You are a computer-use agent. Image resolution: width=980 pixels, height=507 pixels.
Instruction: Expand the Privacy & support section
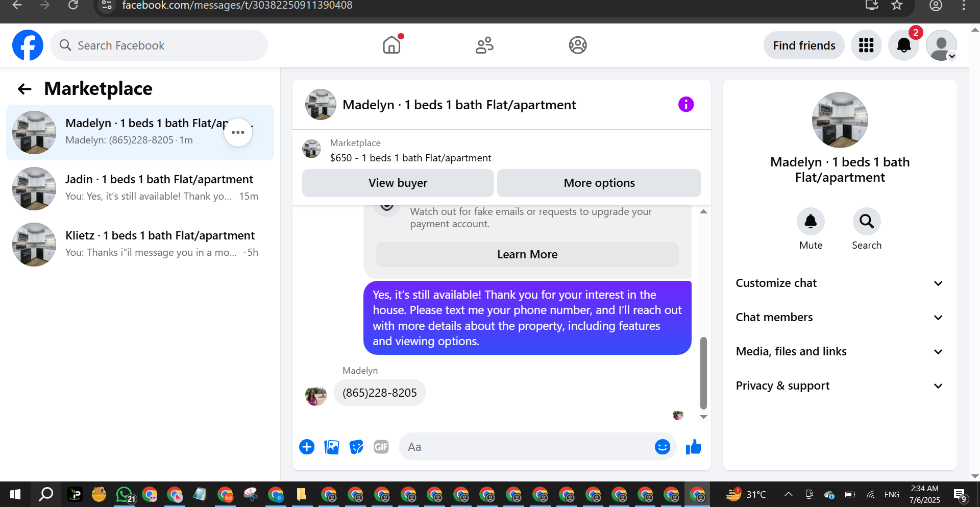click(840, 385)
